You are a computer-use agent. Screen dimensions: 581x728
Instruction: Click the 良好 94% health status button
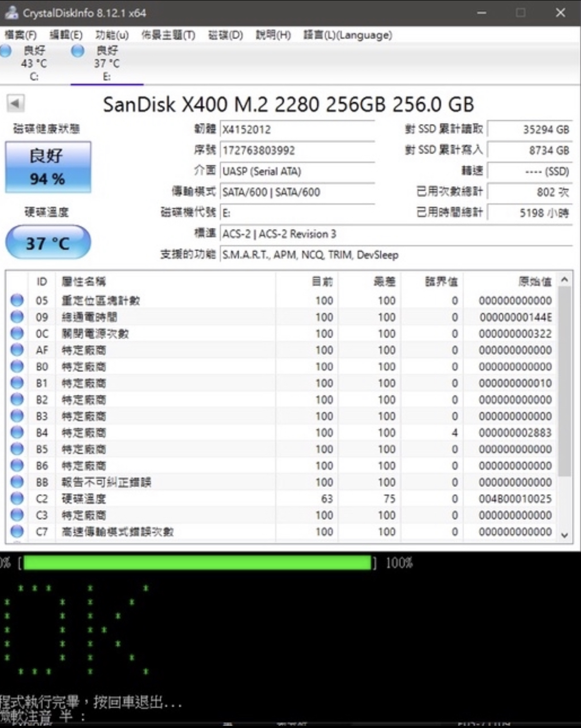[x=48, y=167]
